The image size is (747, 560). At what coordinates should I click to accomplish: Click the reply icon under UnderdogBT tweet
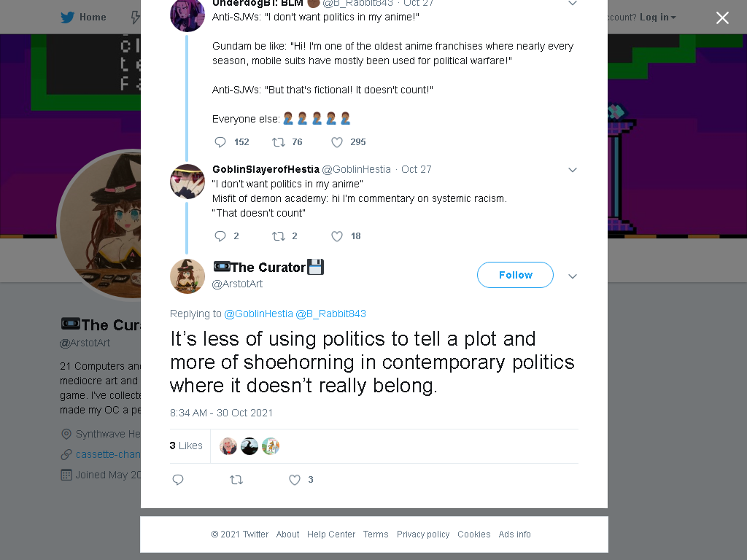click(220, 142)
